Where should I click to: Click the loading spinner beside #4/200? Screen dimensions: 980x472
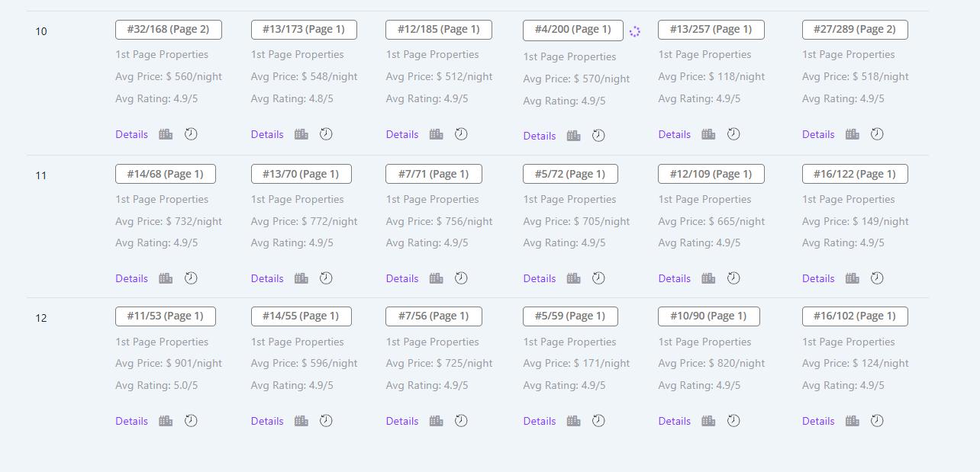(x=634, y=31)
